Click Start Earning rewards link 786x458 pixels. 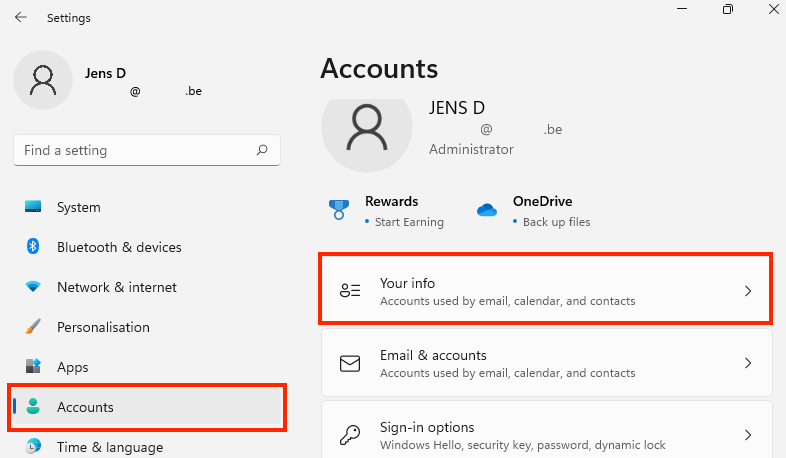point(409,222)
